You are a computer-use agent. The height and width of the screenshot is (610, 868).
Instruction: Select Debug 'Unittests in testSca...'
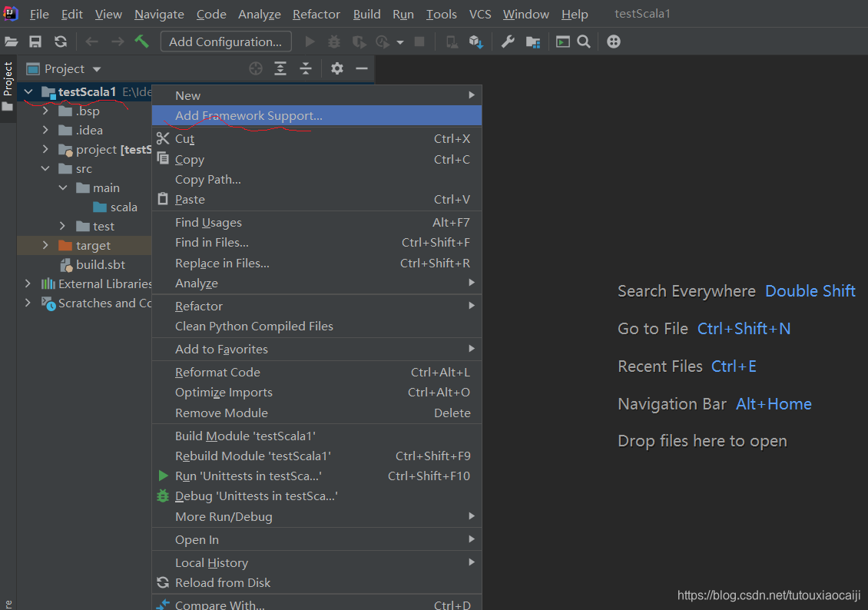pyautogui.click(x=316, y=496)
